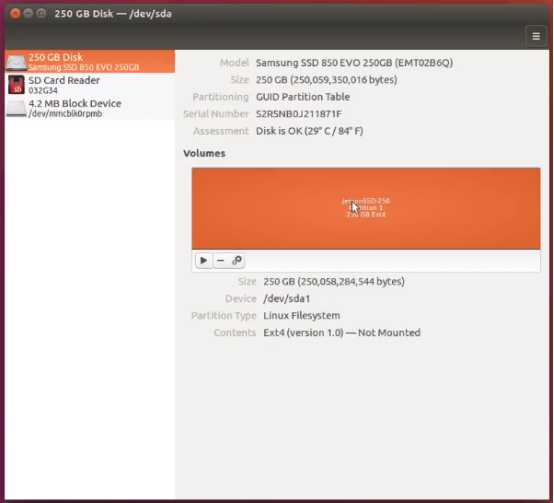Click the window title 250 GB Disk — /dev/sda
Screen dimensions: 554x503
coord(113,14)
